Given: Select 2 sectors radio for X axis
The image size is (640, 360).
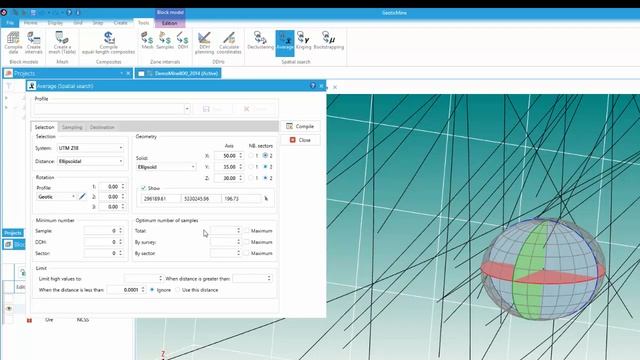Looking at the screenshot, I should 265,156.
